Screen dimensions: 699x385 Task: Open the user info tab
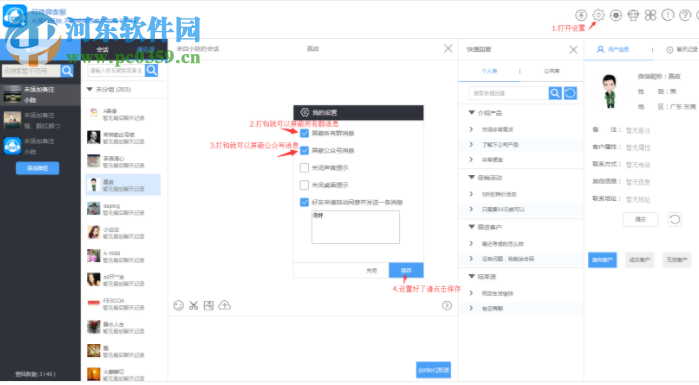click(613, 49)
